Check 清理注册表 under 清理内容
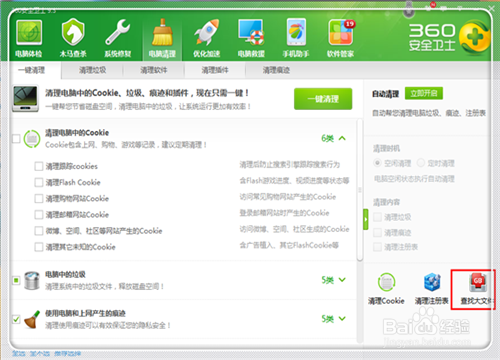The width and height of the screenshot is (500, 360). (377, 247)
